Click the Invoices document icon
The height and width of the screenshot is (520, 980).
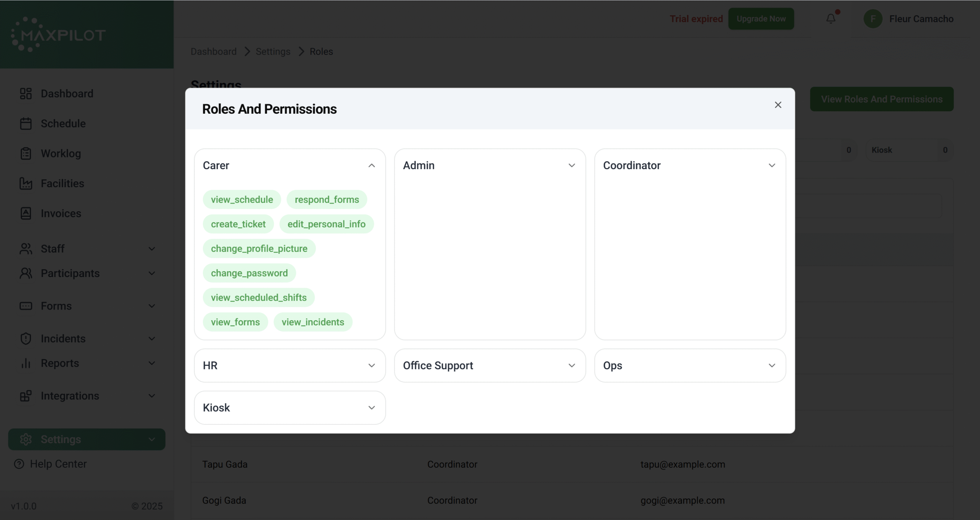pos(26,213)
